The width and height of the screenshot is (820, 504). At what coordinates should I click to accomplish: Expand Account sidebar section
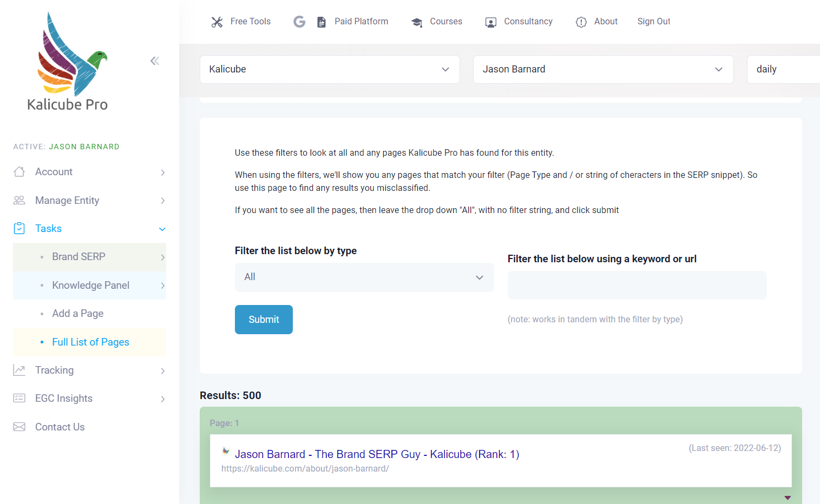click(x=89, y=172)
